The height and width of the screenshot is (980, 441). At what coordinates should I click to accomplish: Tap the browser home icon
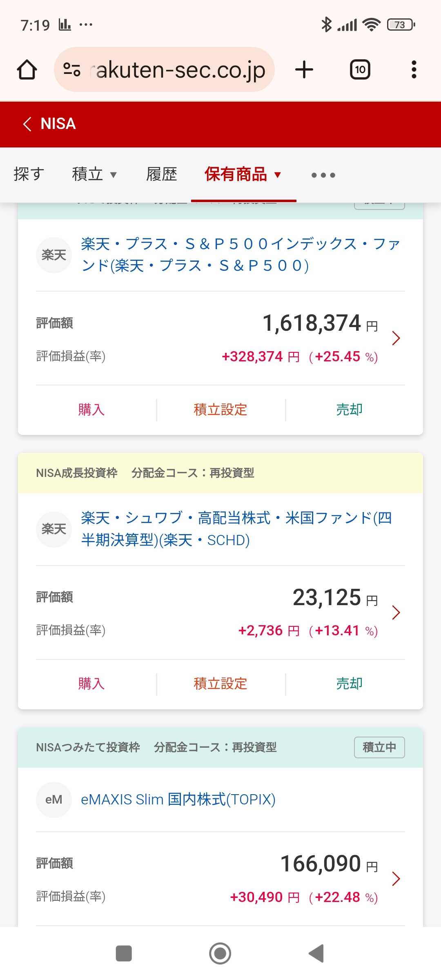27,70
